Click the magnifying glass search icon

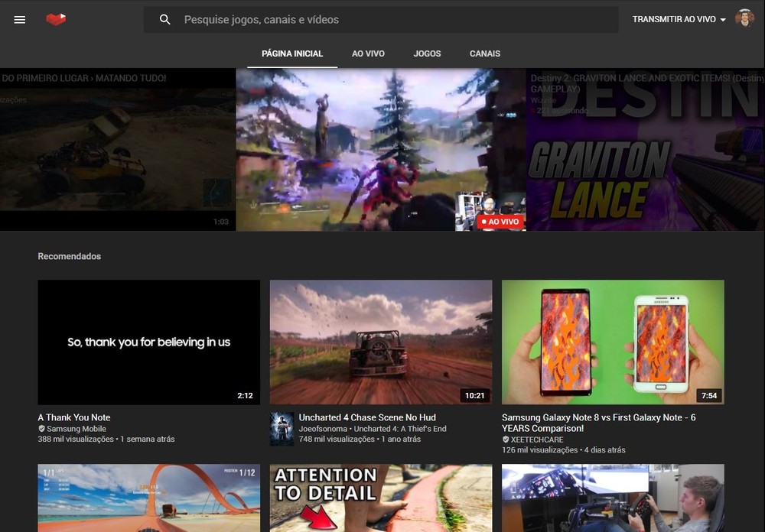(x=165, y=20)
